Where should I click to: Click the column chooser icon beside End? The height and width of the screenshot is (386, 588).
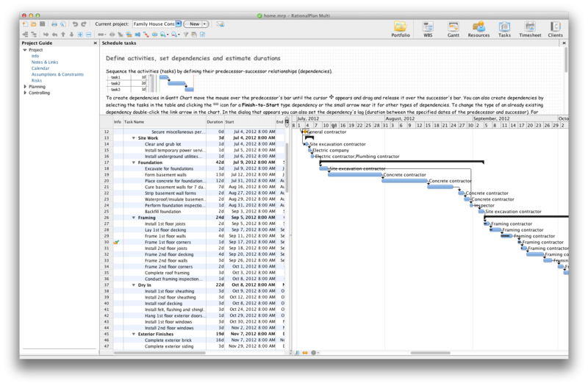[x=287, y=121]
